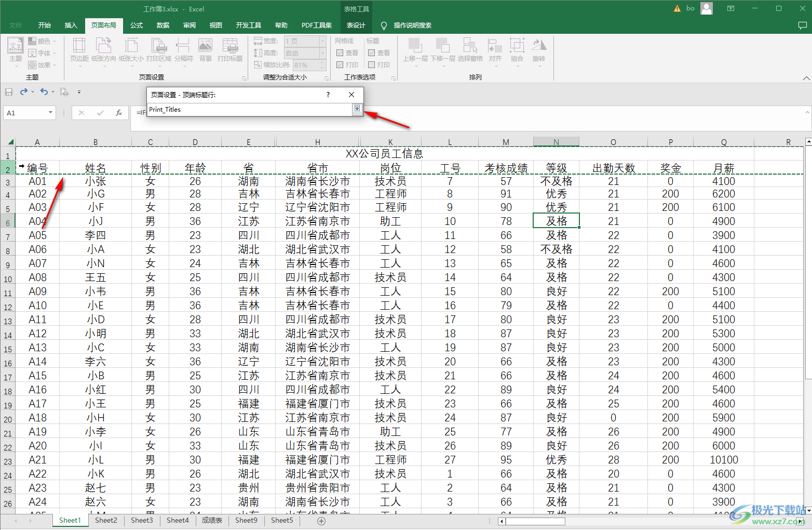
Task: Open the 主题 themes button
Action: pos(16,52)
